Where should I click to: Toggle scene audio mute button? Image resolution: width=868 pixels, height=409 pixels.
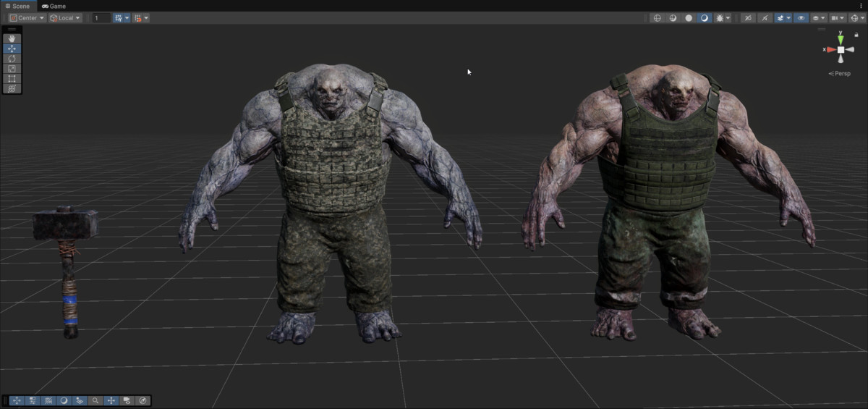point(765,18)
